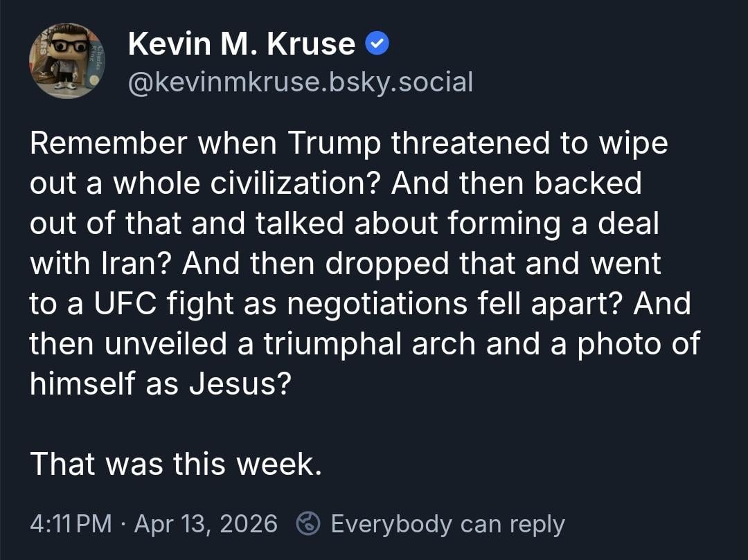Click the word "Trump" in the post
The height and width of the screenshot is (560, 748).
tap(334, 143)
